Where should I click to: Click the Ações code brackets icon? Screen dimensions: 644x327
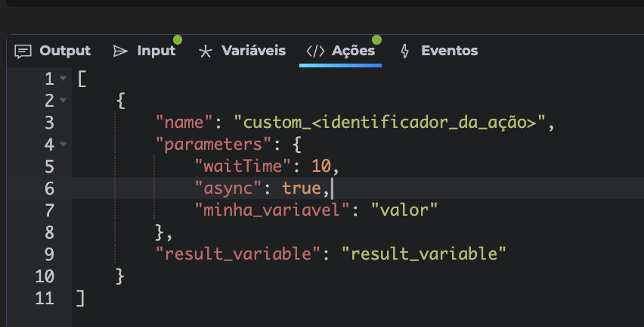[x=315, y=51]
